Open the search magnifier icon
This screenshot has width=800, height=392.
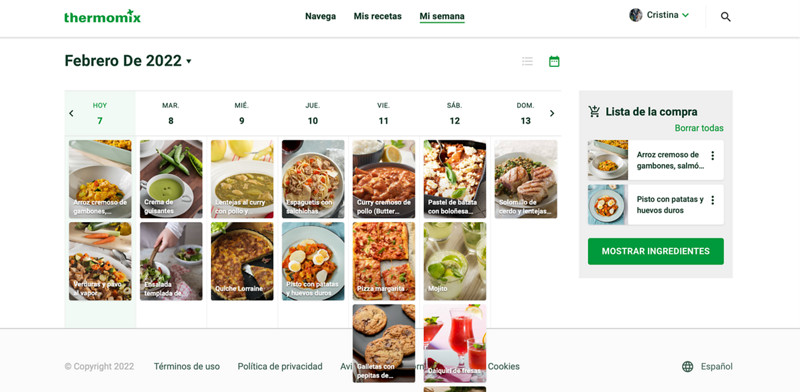pyautogui.click(x=726, y=17)
